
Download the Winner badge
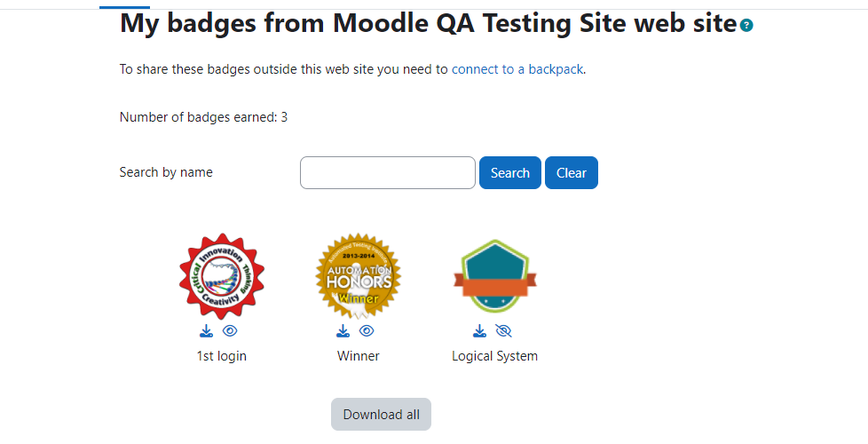(x=343, y=331)
